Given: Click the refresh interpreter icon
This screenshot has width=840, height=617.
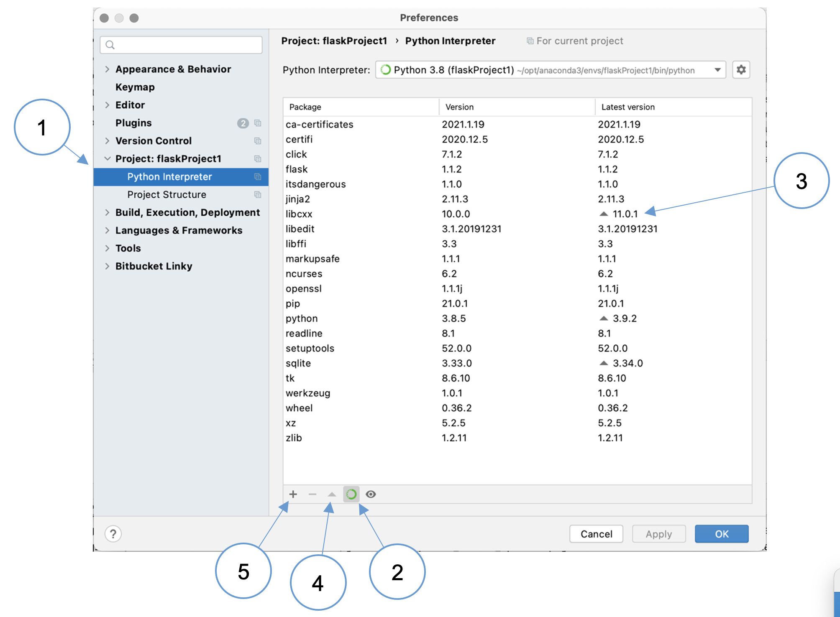Looking at the screenshot, I should coord(351,493).
